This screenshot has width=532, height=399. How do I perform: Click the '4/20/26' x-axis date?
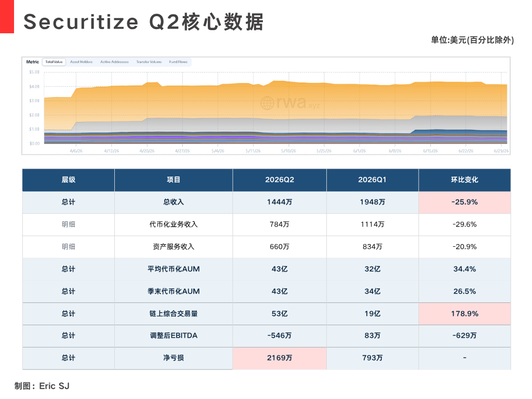click(x=147, y=151)
